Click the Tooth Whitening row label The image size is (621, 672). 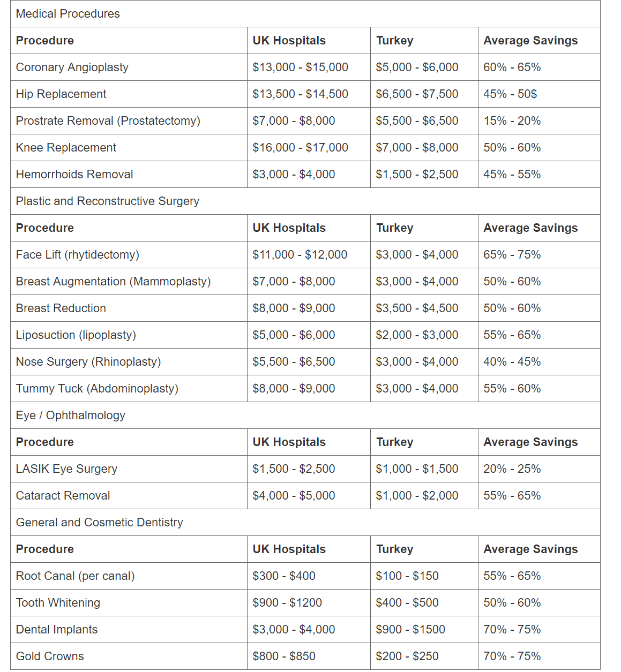pyautogui.click(x=58, y=603)
